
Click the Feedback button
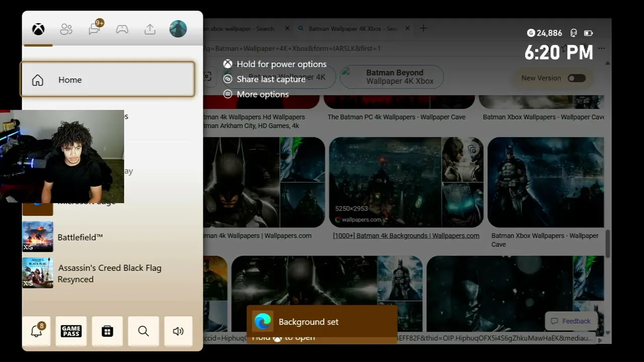coord(571,321)
